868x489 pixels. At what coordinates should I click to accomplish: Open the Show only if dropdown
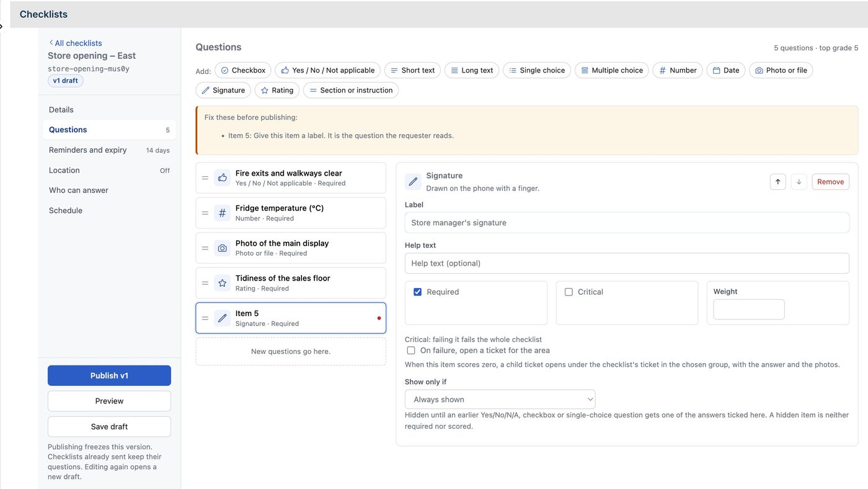(500, 399)
